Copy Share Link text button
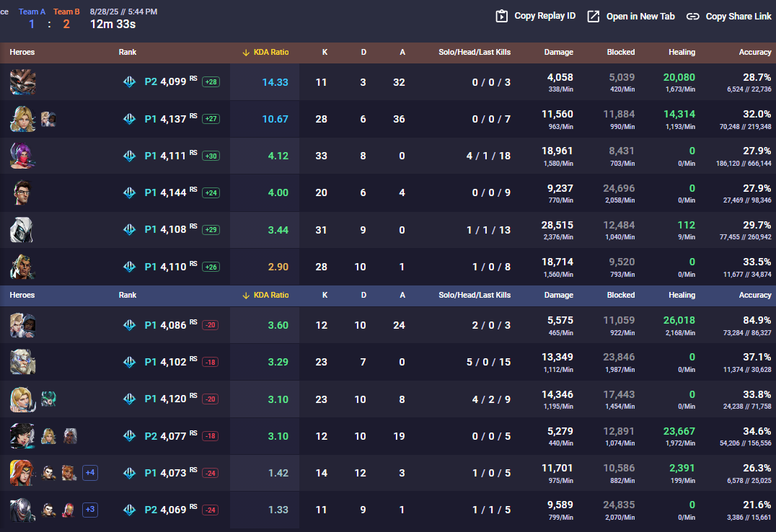This screenshot has width=776, height=532. (x=738, y=17)
